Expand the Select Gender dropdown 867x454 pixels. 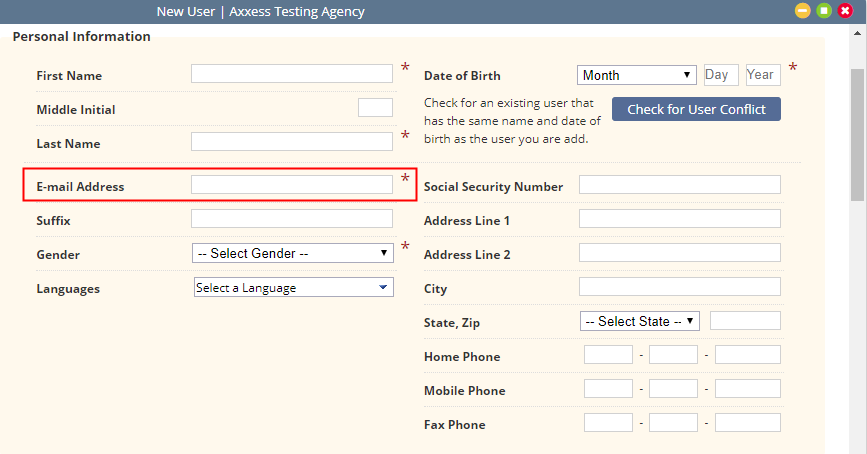293,253
